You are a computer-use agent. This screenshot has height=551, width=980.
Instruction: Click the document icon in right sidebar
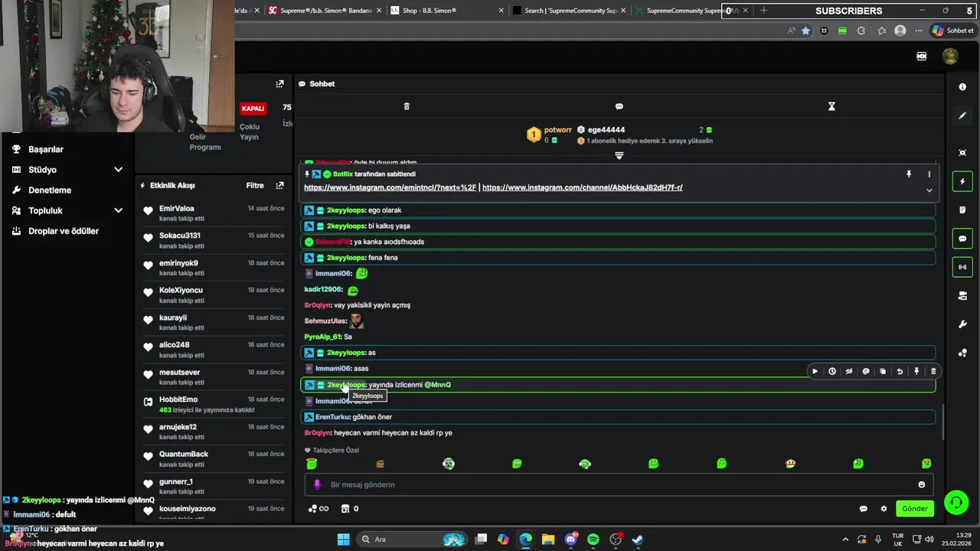[x=962, y=210]
